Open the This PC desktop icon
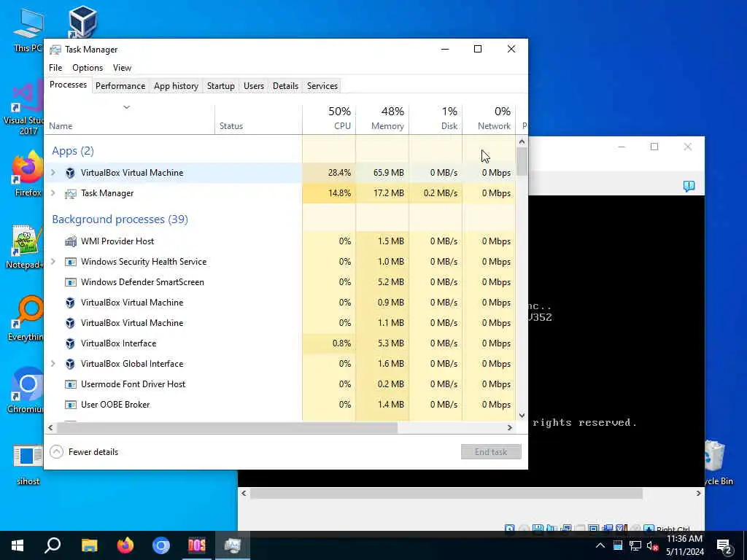 click(x=28, y=31)
